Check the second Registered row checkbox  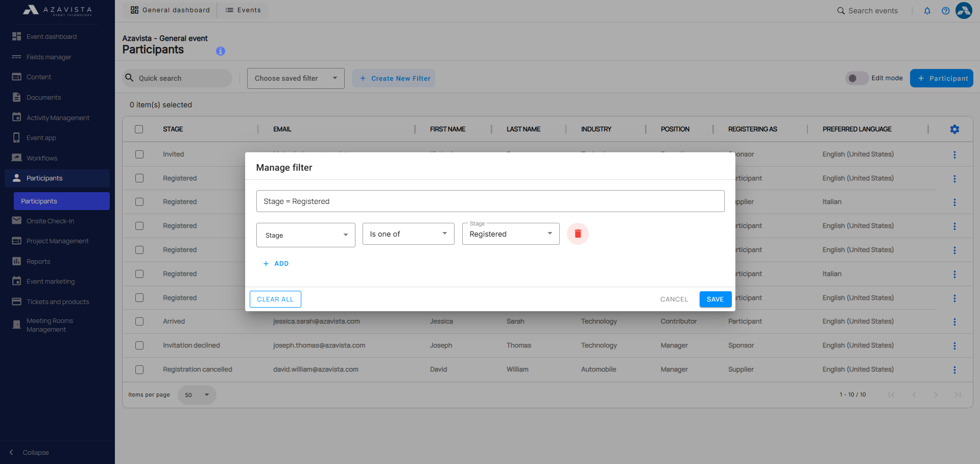coord(139,202)
